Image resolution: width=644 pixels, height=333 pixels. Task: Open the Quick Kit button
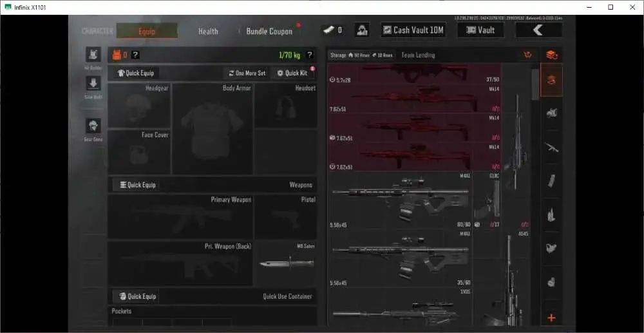pyautogui.click(x=292, y=73)
